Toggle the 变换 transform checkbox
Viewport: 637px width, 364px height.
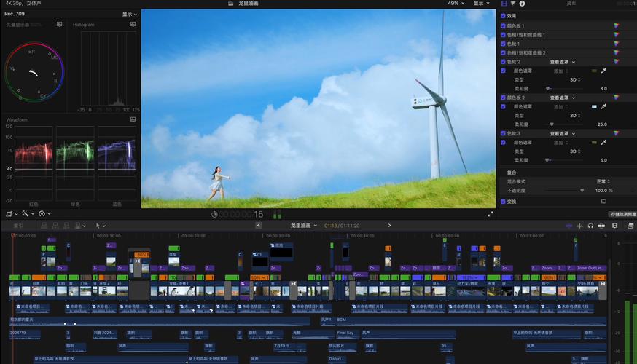(503, 201)
